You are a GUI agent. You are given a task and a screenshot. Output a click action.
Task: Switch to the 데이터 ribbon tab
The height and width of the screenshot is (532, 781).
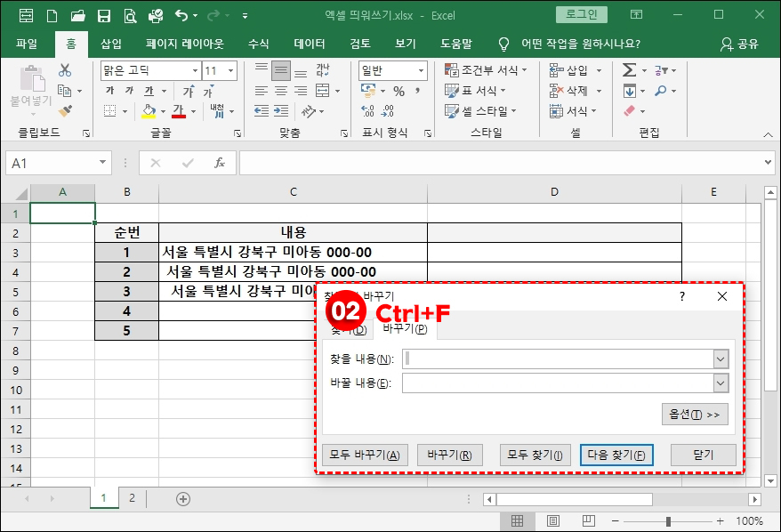click(310, 44)
